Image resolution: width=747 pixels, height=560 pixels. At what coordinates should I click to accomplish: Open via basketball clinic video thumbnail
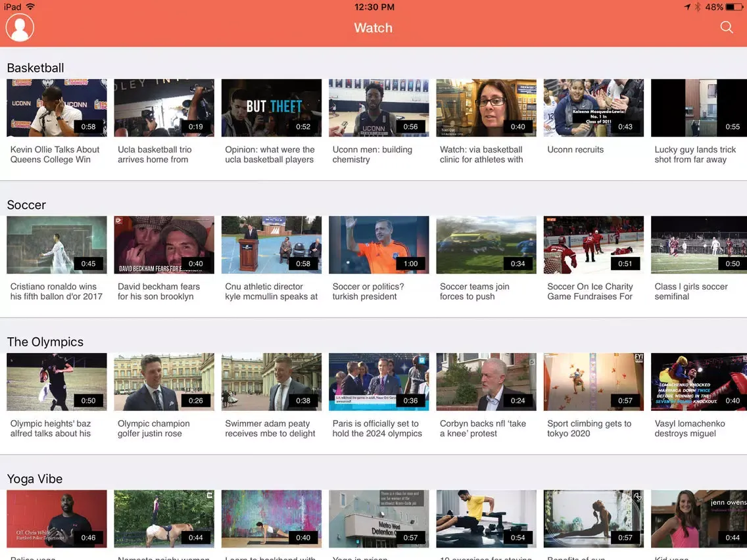pyautogui.click(x=487, y=108)
